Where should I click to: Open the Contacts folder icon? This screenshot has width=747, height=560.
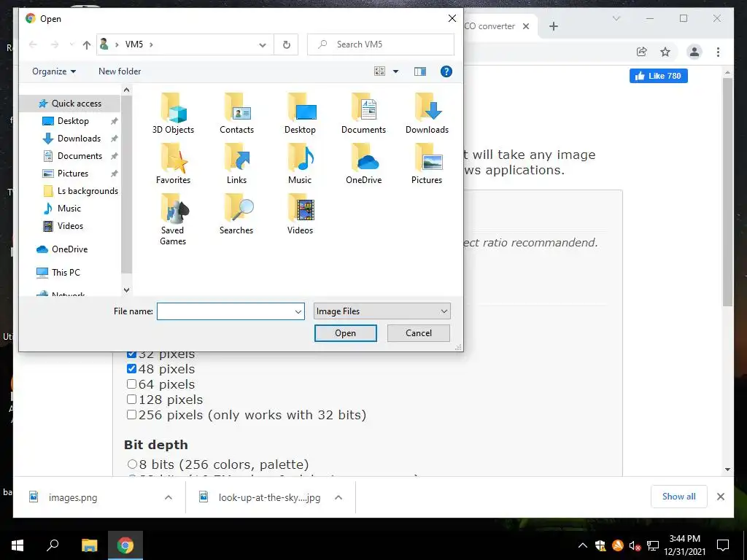237,113
